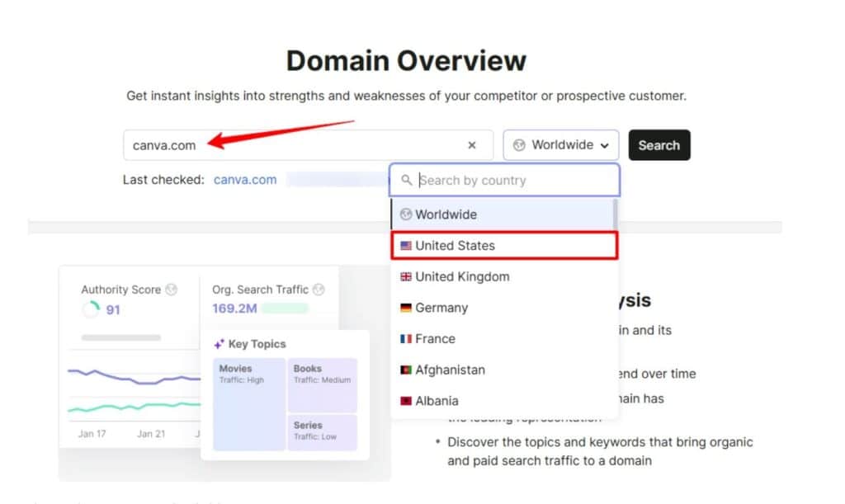Viewport: 845px width, 504px height.
Task: Click the globe icon in the Worldwide dropdown button
Action: [x=519, y=145]
